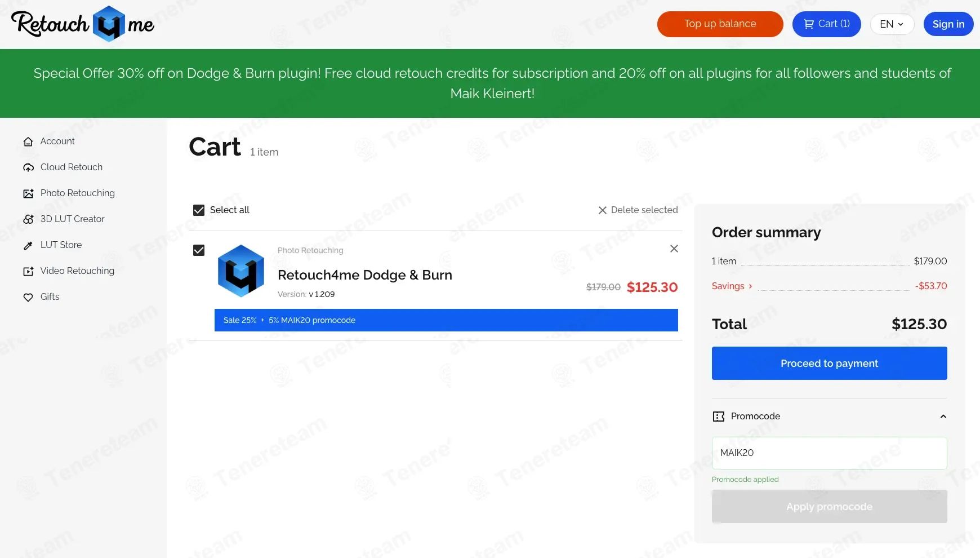Expand Savings details

732,286
